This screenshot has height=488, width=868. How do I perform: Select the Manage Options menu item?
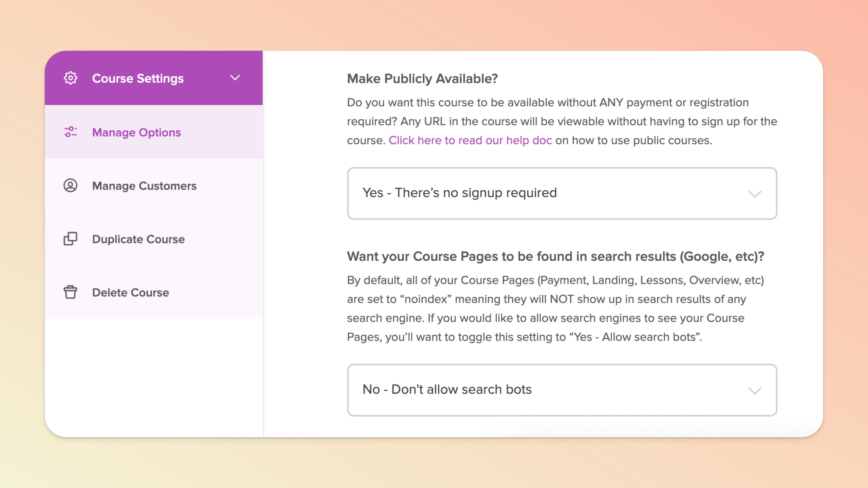(136, 132)
